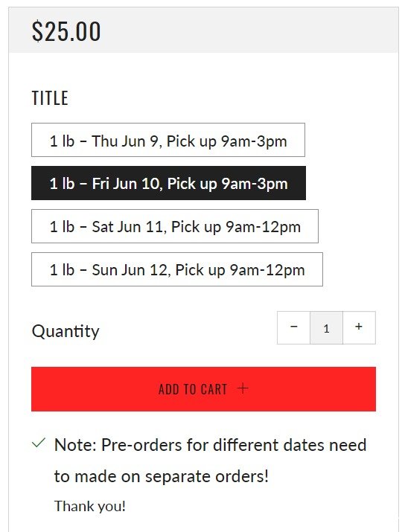Click the $25.00 price text
The width and height of the screenshot is (405, 532).
[66, 31]
